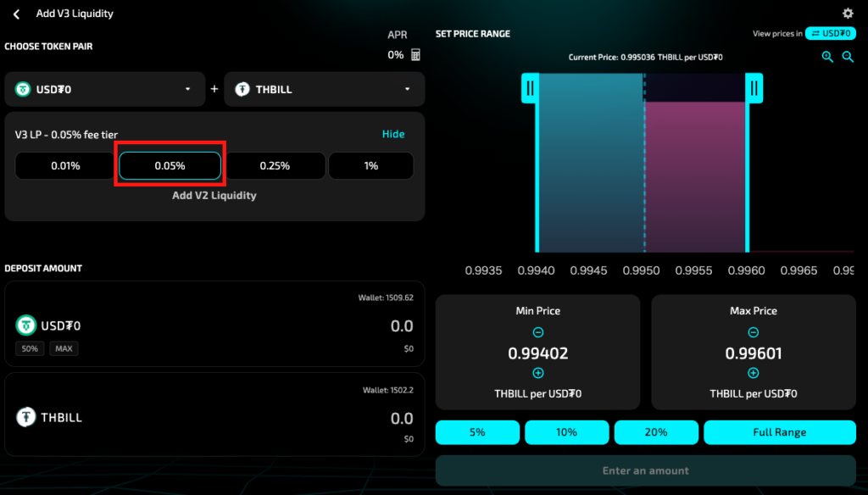Open the APR calculator icon

point(415,55)
